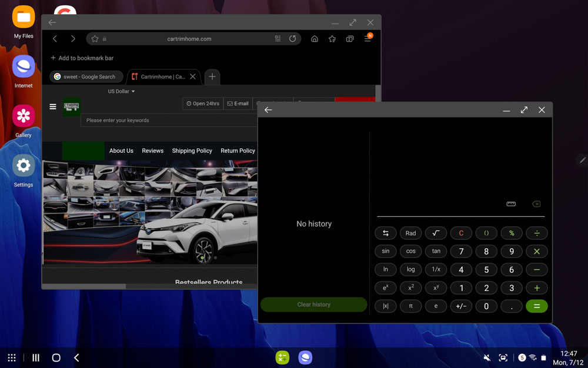This screenshot has height=368, width=588.
Task: Click the horizontal scrollbar of the webpage
Action: point(83,286)
